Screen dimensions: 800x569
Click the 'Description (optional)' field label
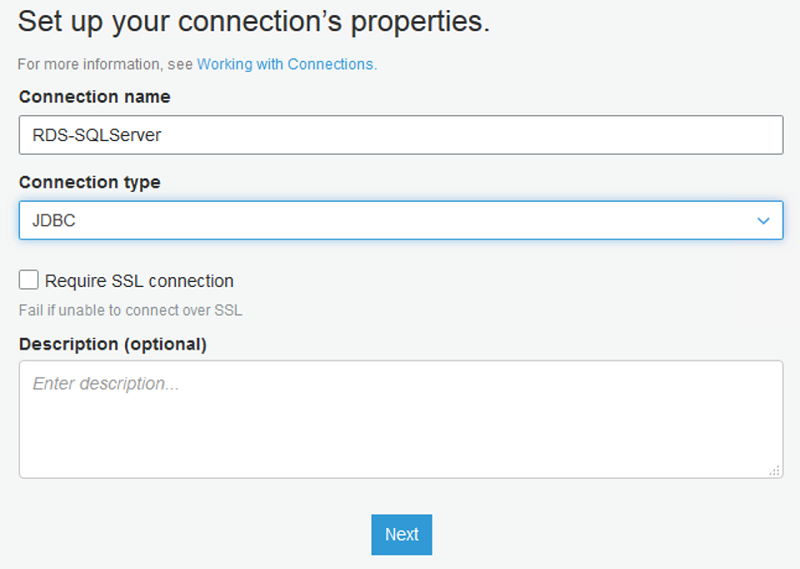click(x=112, y=344)
